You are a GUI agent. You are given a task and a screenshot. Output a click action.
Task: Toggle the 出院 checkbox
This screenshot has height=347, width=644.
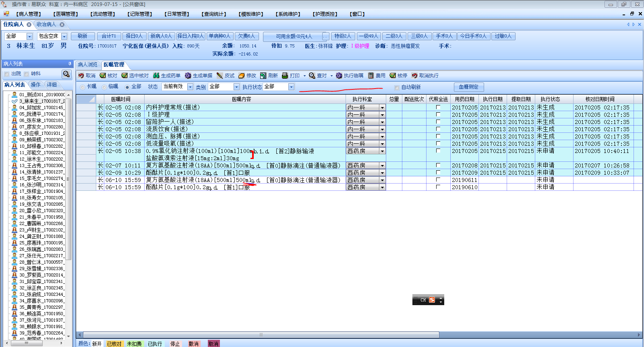coord(6,74)
